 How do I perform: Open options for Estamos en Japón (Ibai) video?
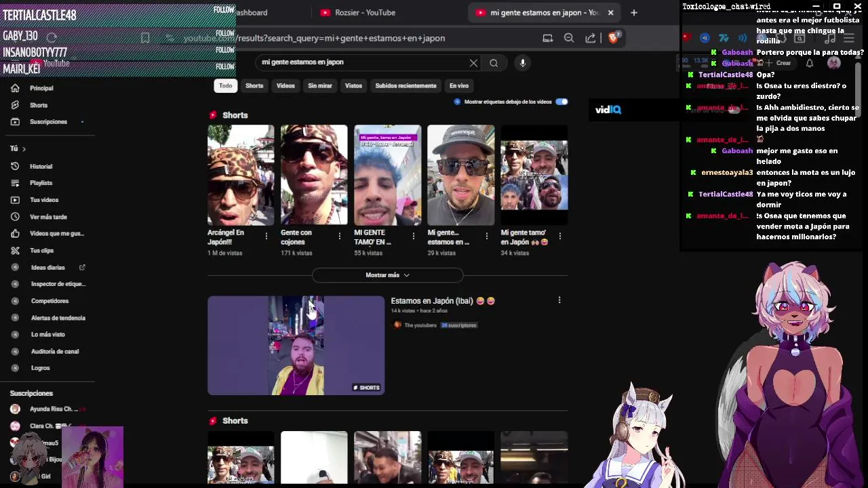coord(559,300)
